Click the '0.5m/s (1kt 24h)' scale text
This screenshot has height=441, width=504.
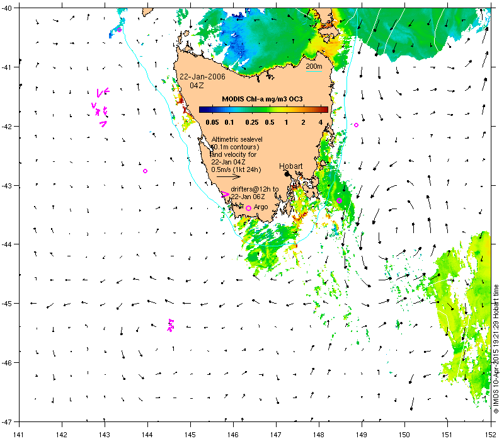pos(236,169)
